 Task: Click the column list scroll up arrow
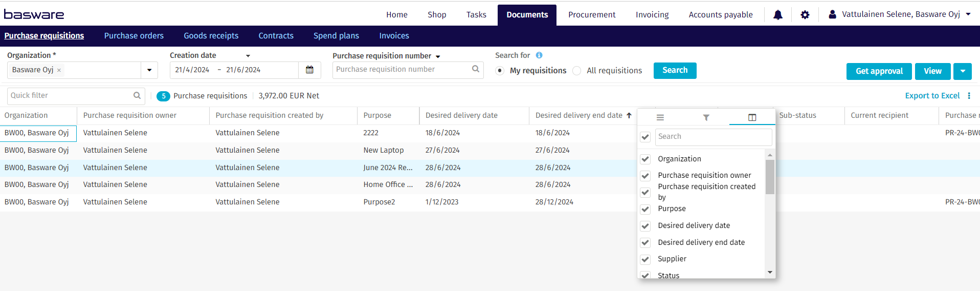click(770, 155)
